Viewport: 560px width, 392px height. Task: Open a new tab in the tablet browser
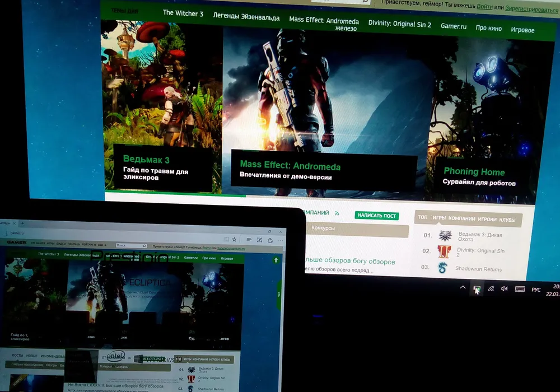(x=22, y=223)
